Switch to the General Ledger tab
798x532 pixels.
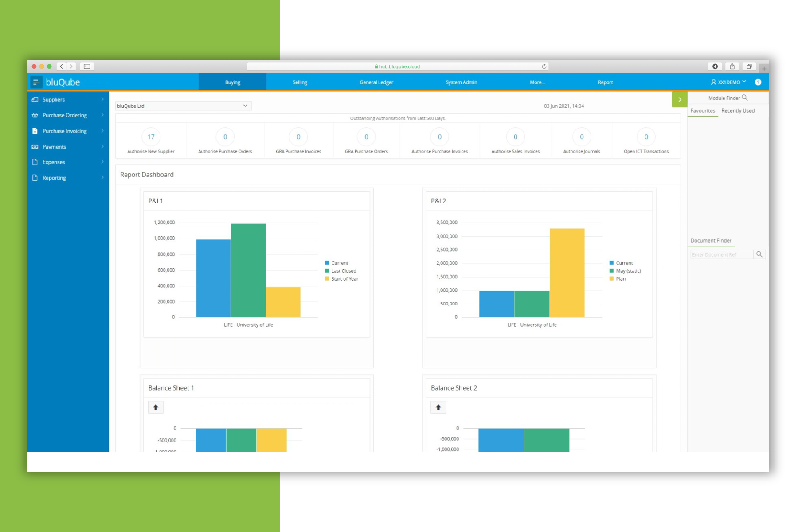click(376, 82)
